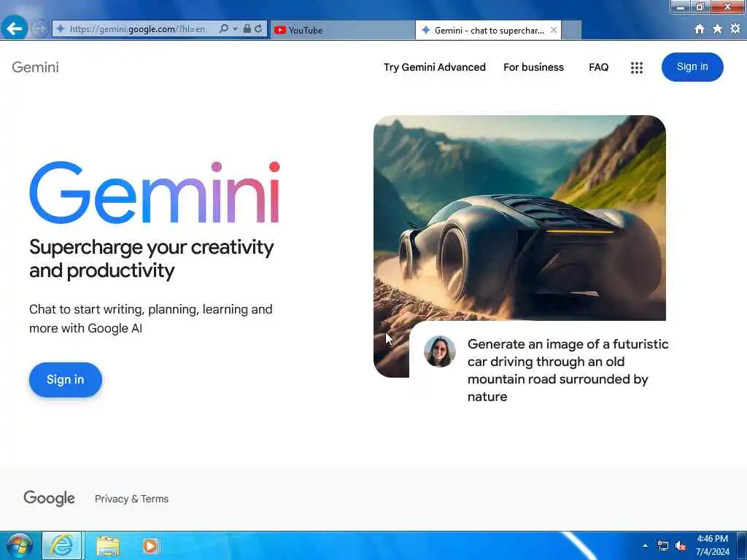Screen dimensions: 747x560
Task: Open the Google apps grid icon
Action: click(x=636, y=68)
